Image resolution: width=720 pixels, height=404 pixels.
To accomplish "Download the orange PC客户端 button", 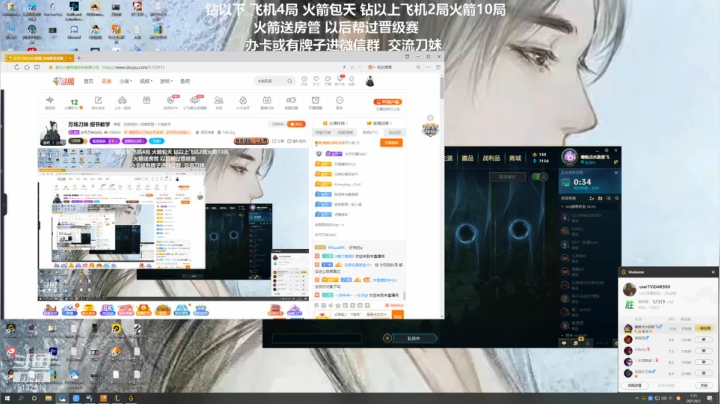I will [388, 102].
